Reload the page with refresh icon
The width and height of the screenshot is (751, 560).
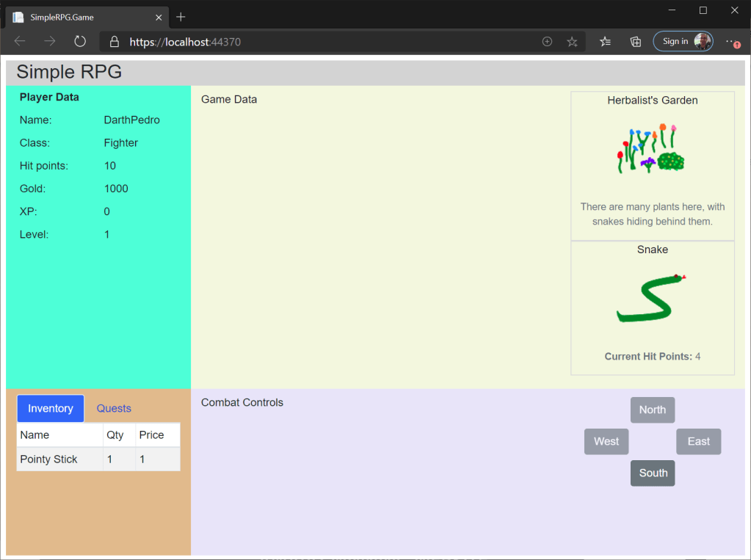pos(80,42)
